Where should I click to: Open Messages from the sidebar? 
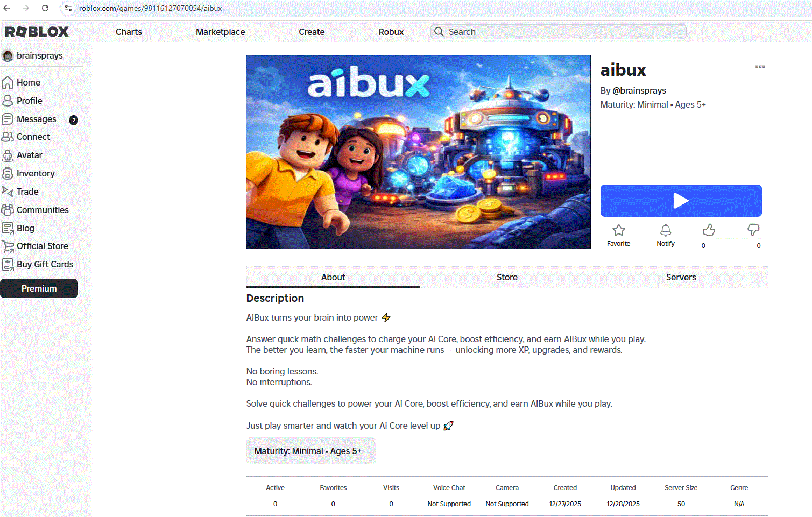coord(36,119)
